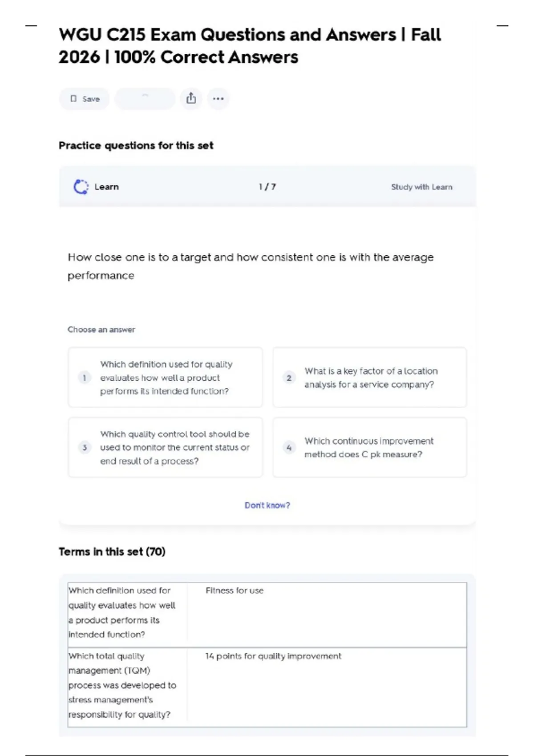Viewport: 534px width, 756px height.
Task: Click the WGU C215 Exam page title
Action: coord(250,46)
